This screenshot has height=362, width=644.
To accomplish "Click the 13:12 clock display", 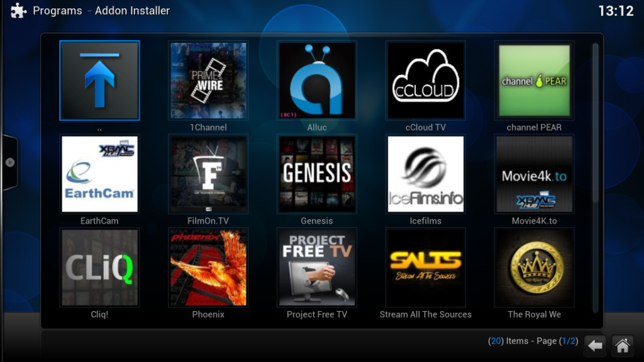I will (x=616, y=11).
